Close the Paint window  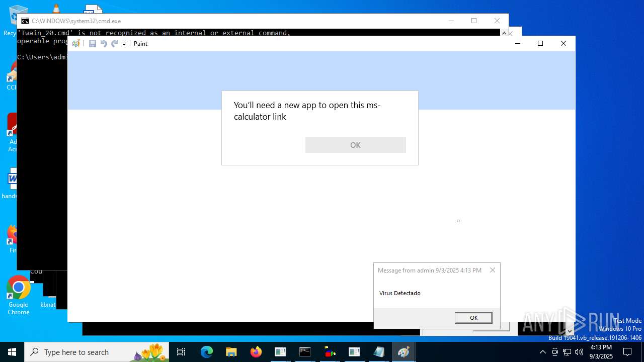coord(563,43)
